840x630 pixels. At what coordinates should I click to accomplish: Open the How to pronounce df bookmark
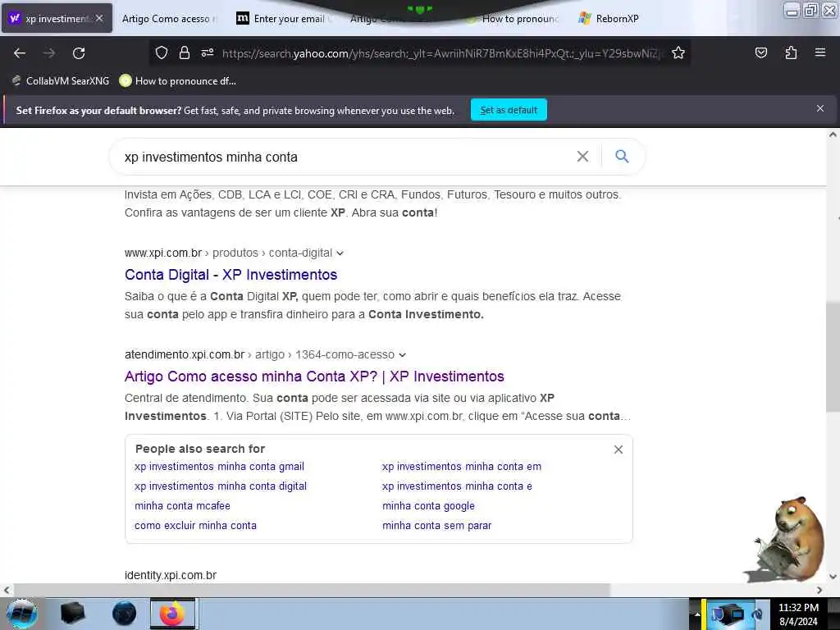tap(177, 81)
